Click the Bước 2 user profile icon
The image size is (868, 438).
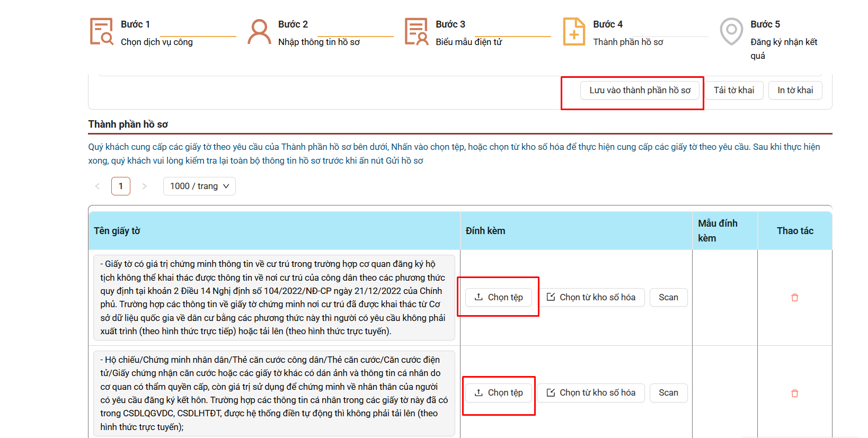(x=259, y=32)
